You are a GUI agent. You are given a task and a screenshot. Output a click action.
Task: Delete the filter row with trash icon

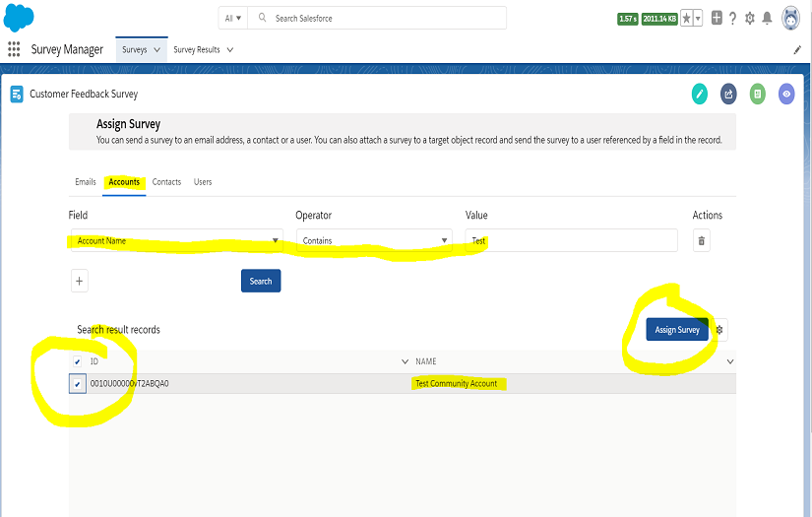pos(702,240)
